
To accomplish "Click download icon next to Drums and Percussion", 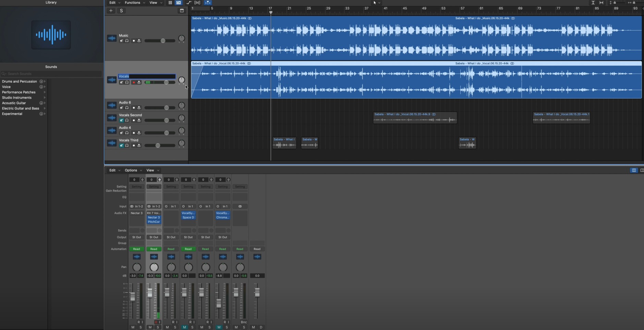I will (x=41, y=81).
